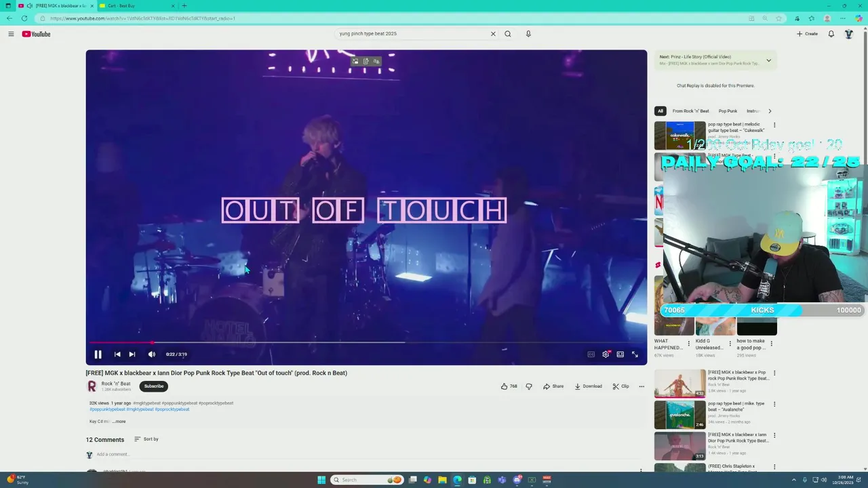
Task: Select the All filter chip
Action: [660, 111]
